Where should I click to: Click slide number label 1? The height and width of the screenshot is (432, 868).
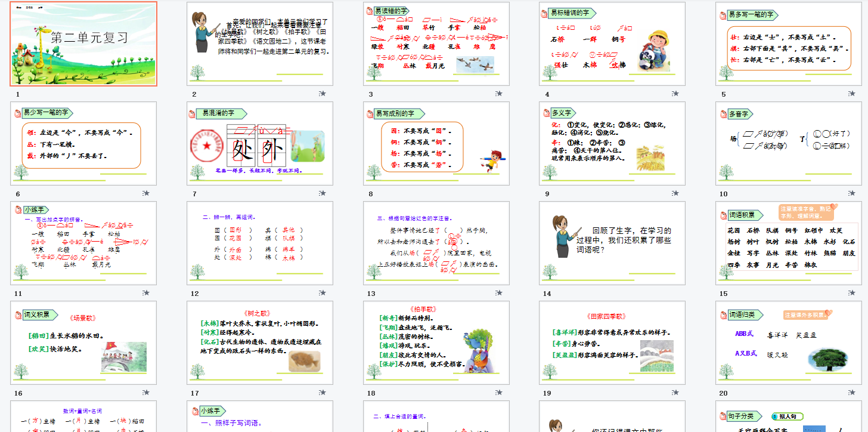(x=18, y=94)
